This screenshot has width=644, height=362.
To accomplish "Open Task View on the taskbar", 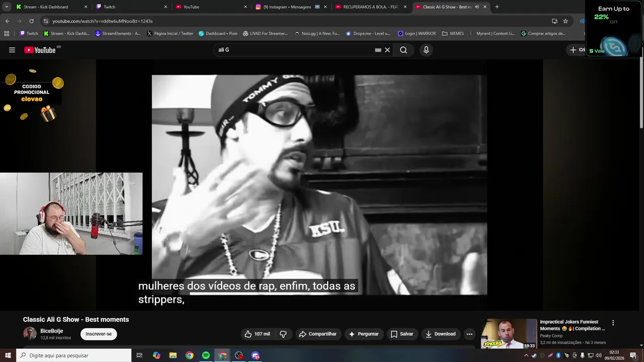I will tap(139, 355).
